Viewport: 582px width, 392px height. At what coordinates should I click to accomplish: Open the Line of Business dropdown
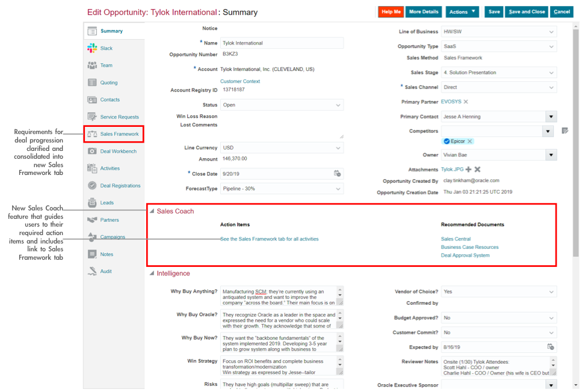(x=551, y=32)
